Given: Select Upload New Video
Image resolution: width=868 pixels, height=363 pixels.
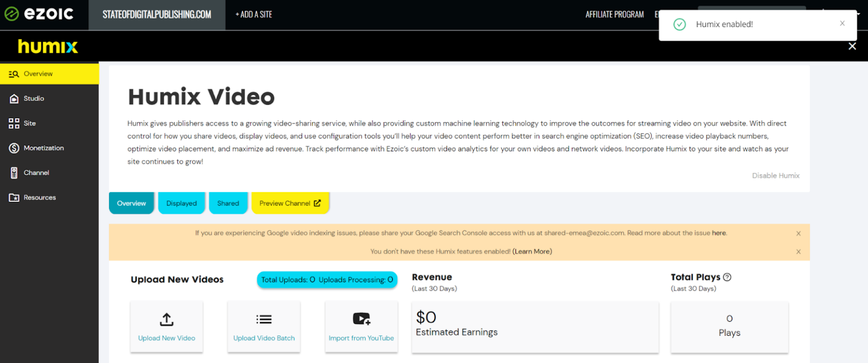Looking at the screenshot, I should 166,326.
